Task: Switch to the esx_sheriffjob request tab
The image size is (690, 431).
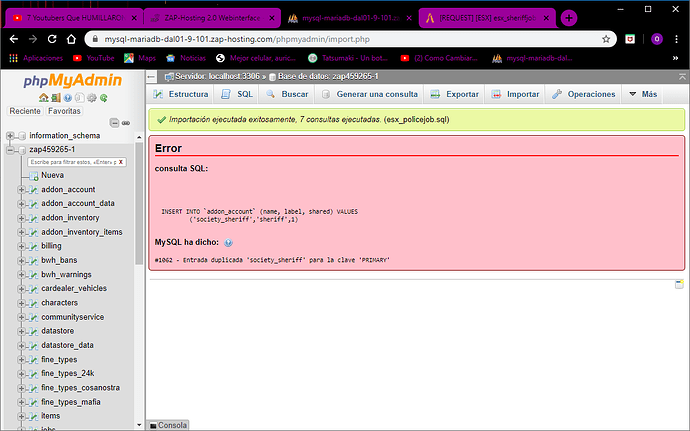Action: tap(487, 18)
